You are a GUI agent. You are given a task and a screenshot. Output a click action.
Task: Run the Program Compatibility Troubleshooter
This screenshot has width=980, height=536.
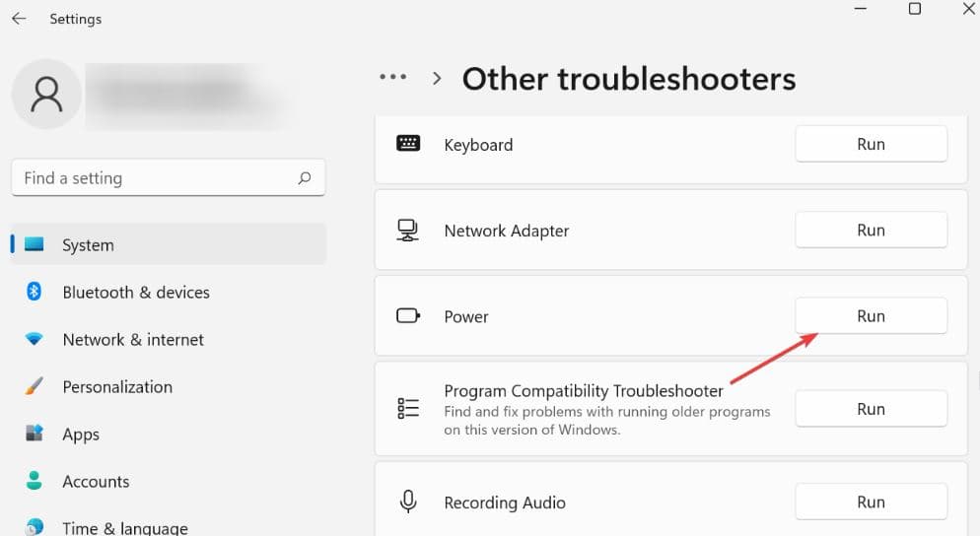pos(871,409)
